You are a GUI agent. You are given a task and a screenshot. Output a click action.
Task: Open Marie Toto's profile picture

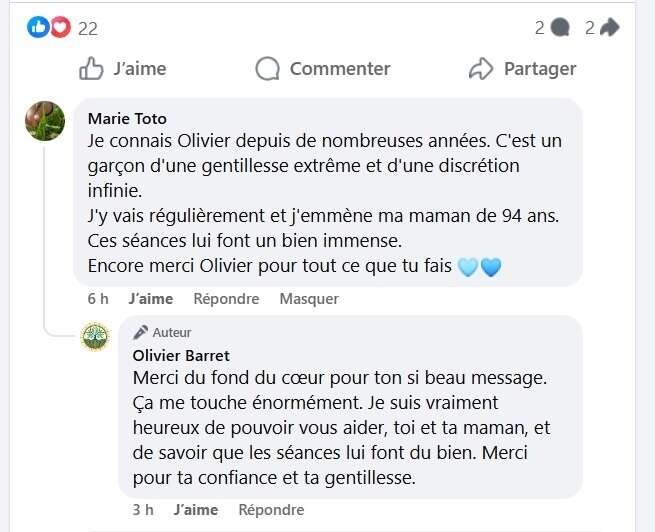(45, 121)
